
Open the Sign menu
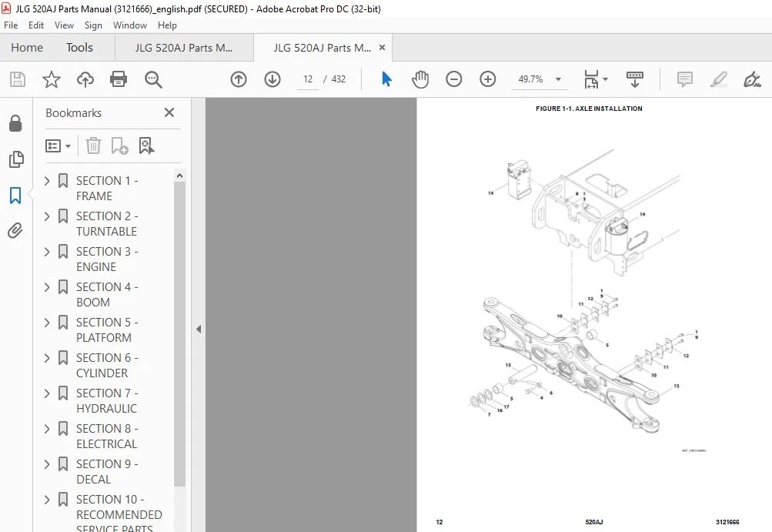[x=93, y=25]
